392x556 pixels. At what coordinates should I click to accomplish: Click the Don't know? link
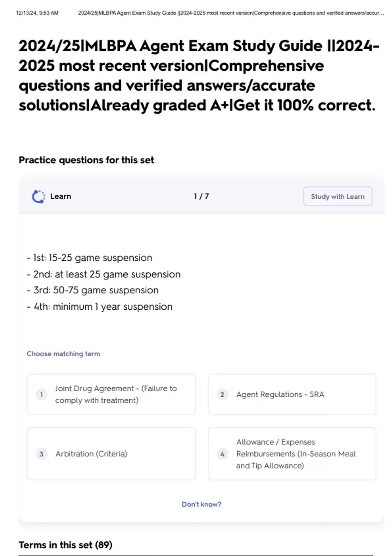click(x=202, y=504)
